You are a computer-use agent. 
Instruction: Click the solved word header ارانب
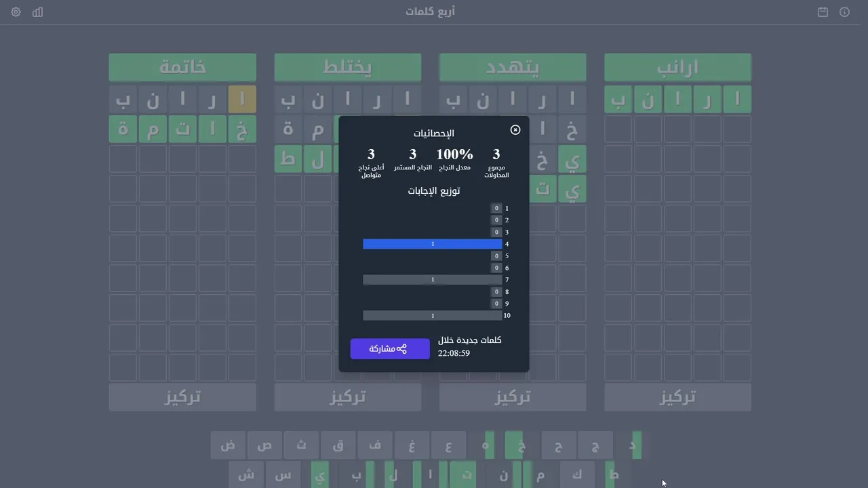pos(677,67)
